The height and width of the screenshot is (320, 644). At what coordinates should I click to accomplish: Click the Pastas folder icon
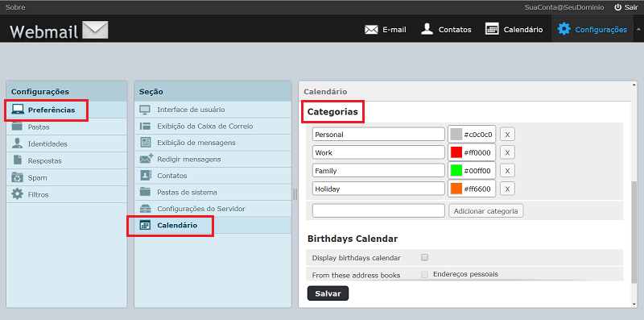17,127
